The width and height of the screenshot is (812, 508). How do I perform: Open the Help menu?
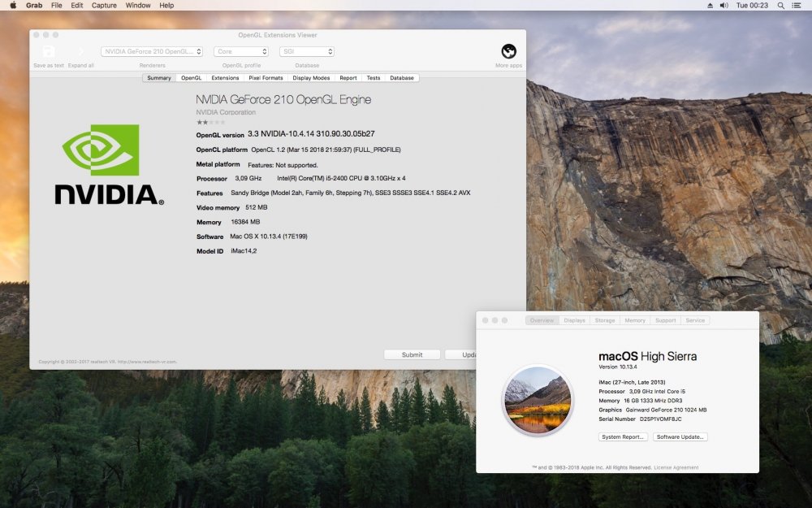(166, 5)
